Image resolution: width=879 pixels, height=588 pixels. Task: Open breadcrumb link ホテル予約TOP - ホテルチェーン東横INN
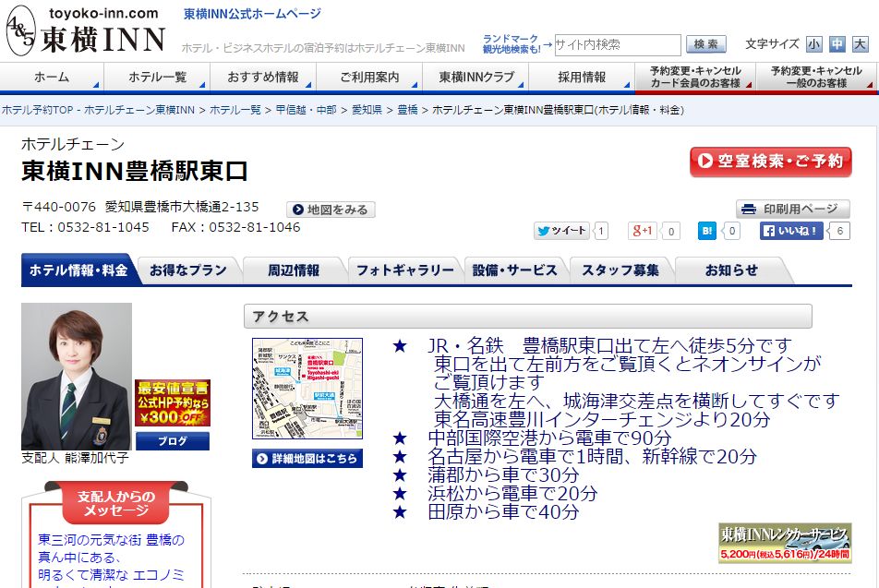pos(98,110)
